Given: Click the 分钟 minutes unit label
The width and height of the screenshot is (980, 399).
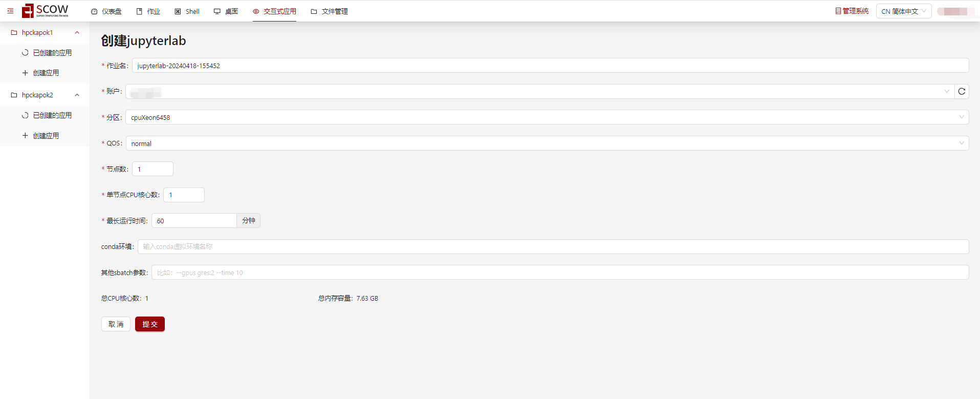Looking at the screenshot, I should [249, 221].
